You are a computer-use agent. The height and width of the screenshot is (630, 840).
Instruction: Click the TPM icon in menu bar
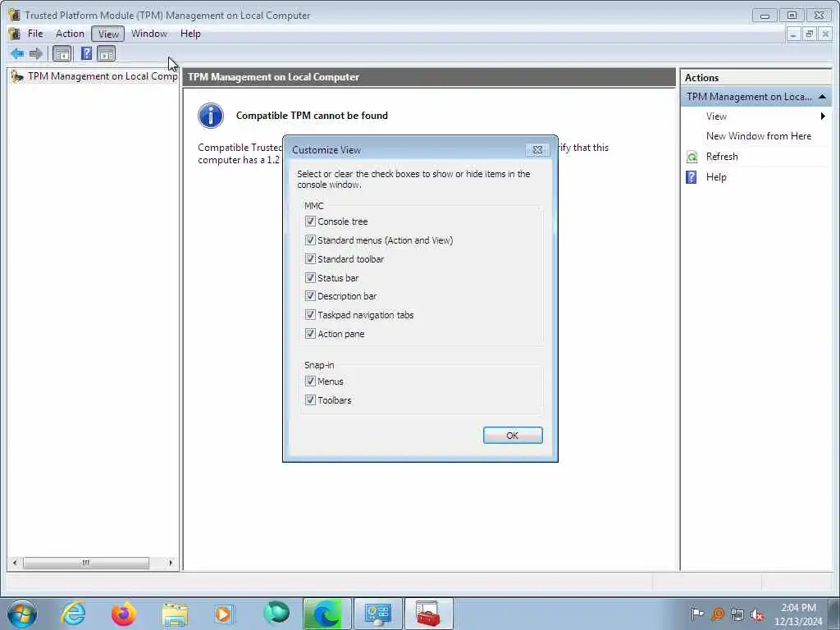click(15, 34)
